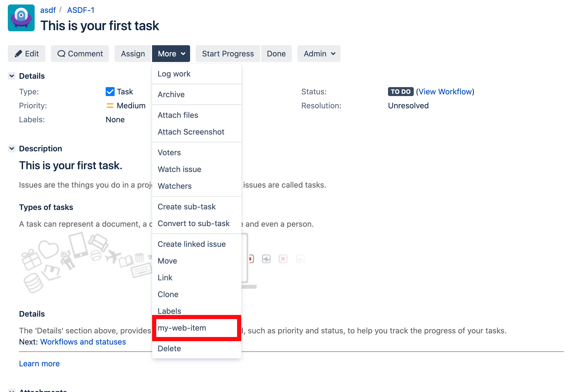
Task: Click the Unresolved resolution value
Action: coord(408,106)
